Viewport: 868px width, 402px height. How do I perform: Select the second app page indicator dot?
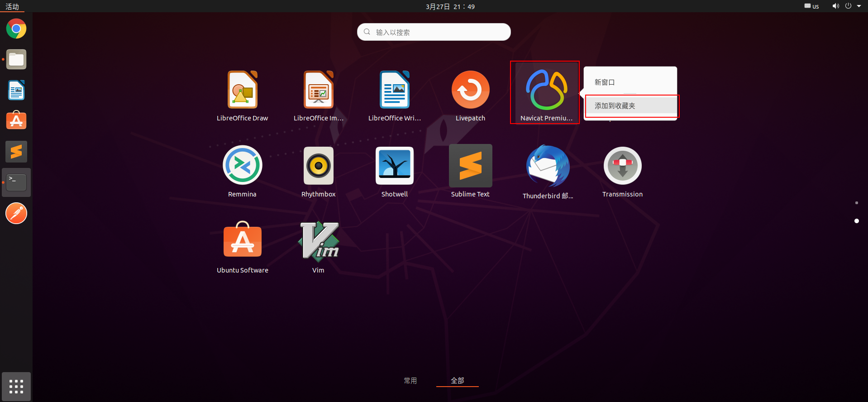(857, 221)
